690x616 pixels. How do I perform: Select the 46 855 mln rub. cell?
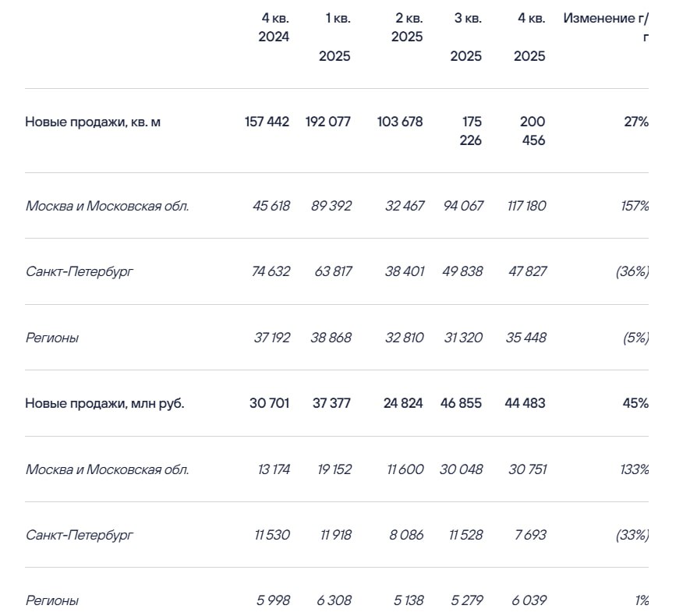click(x=460, y=403)
